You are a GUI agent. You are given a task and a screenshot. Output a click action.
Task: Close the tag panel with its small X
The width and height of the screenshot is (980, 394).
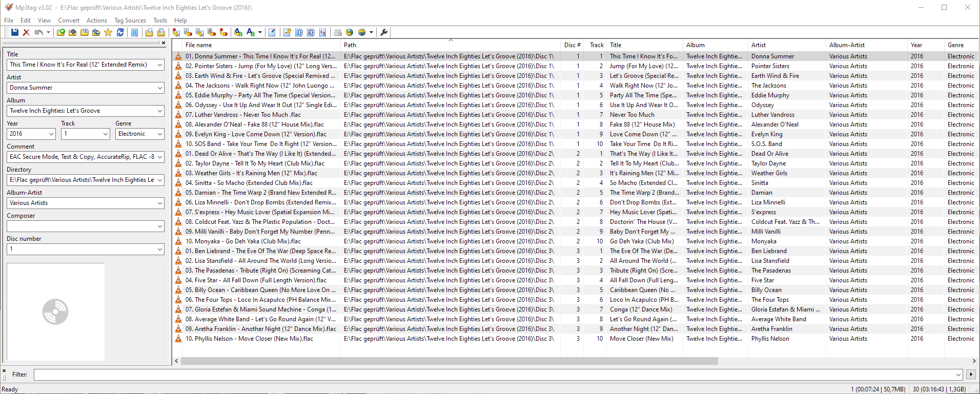tap(164, 43)
